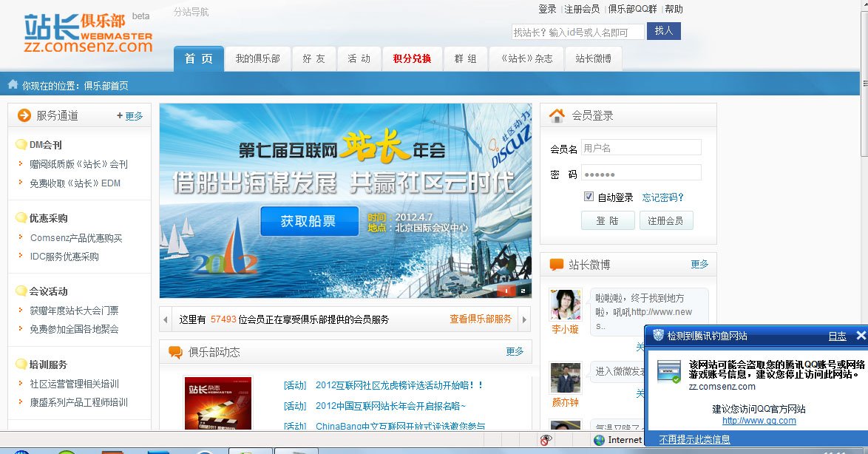The height and width of the screenshot is (454, 868).
Task: Open the 日志 link in the phishing popup
Action: click(837, 336)
